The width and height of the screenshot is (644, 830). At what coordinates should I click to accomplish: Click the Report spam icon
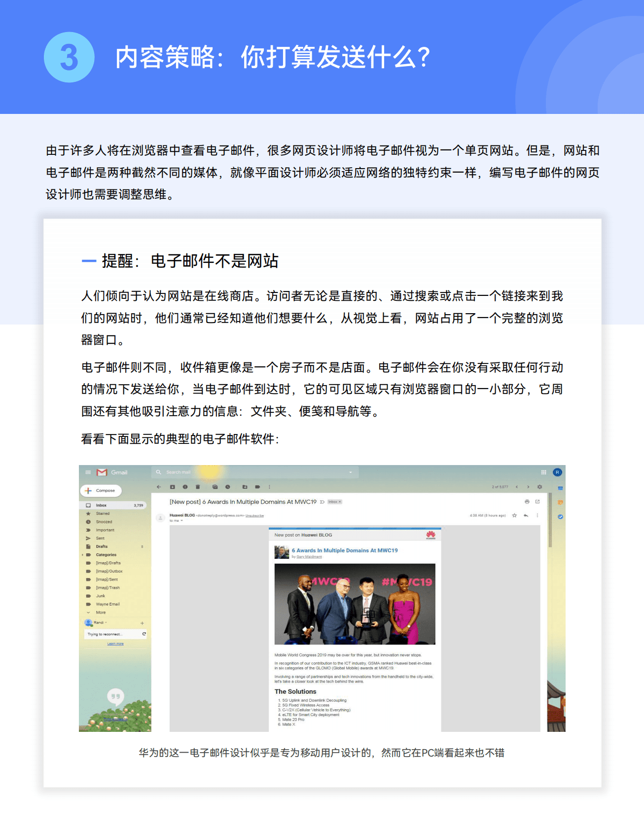185,487
